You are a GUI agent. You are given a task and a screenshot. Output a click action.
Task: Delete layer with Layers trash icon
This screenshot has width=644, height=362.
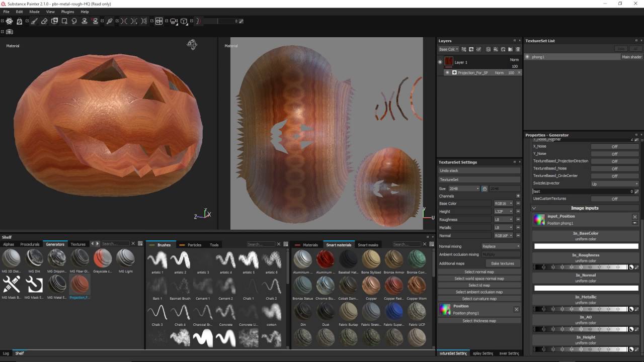click(518, 49)
